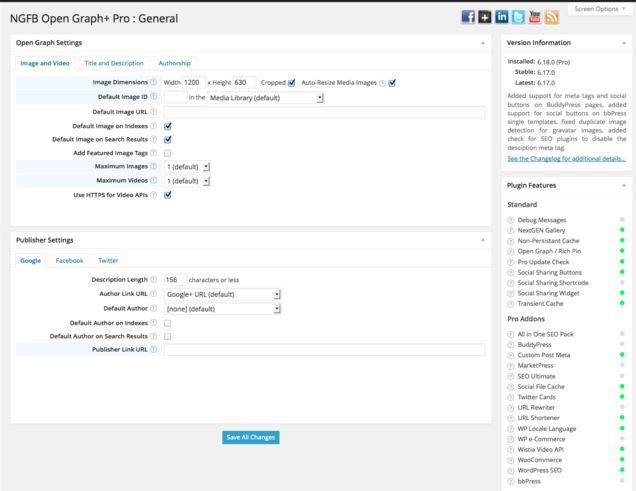The image size is (636, 491).
Task: Click the Social Sharing Buttons feature label
Action: coord(550,272)
